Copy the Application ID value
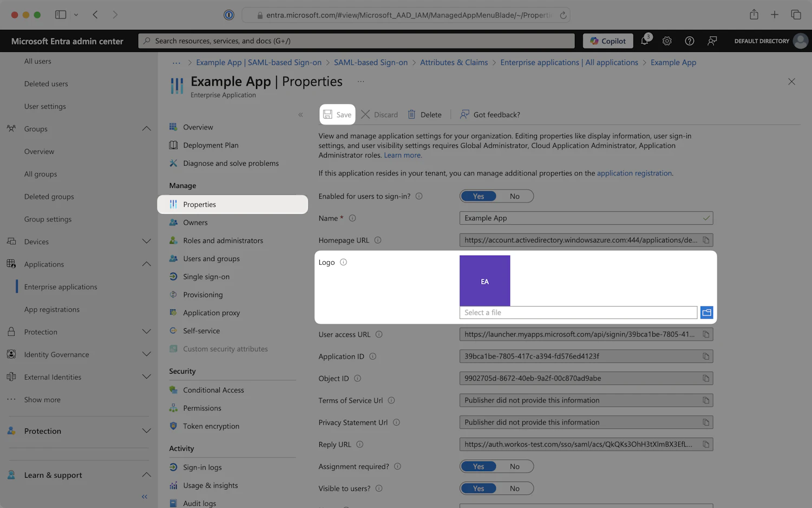 706,356
